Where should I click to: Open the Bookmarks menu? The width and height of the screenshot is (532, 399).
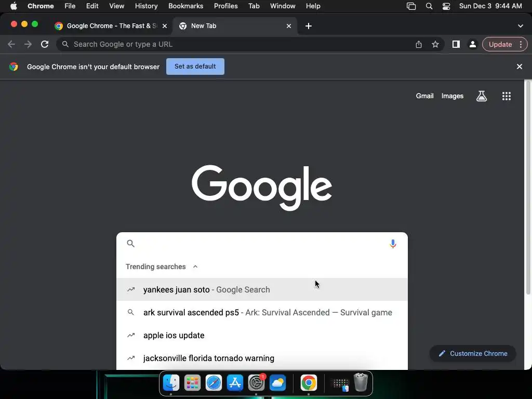185,6
